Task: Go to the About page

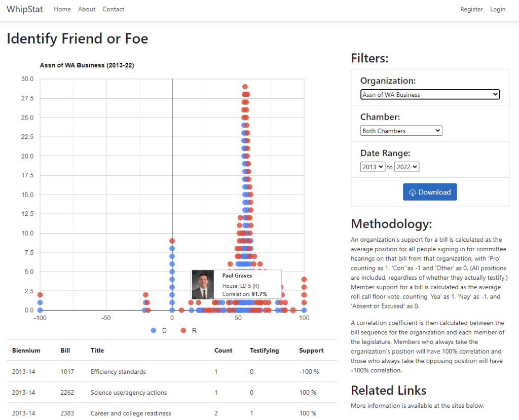Action: [x=87, y=9]
